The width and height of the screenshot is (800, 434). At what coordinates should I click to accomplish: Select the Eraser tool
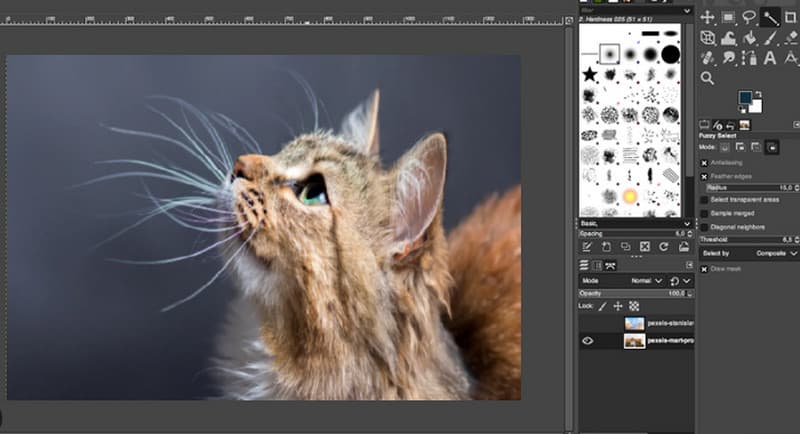tap(790, 38)
